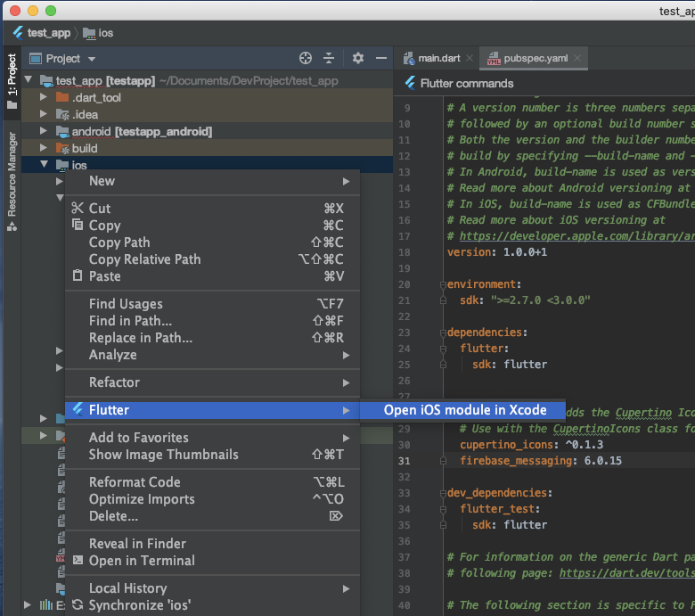
Task: Click the collapse all icon in Project panel
Action: click(329, 58)
